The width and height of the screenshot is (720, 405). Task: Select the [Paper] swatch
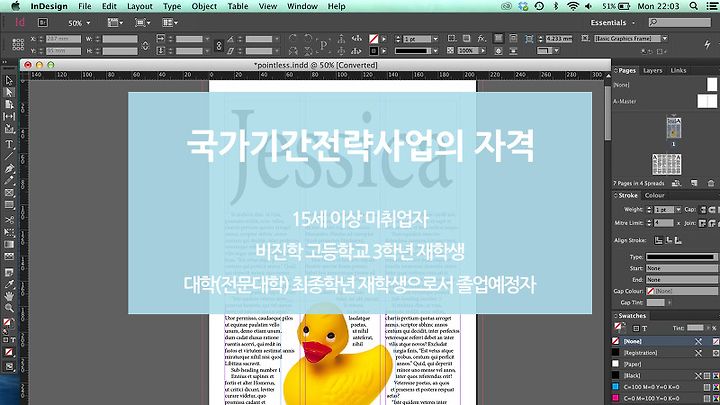pos(666,364)
